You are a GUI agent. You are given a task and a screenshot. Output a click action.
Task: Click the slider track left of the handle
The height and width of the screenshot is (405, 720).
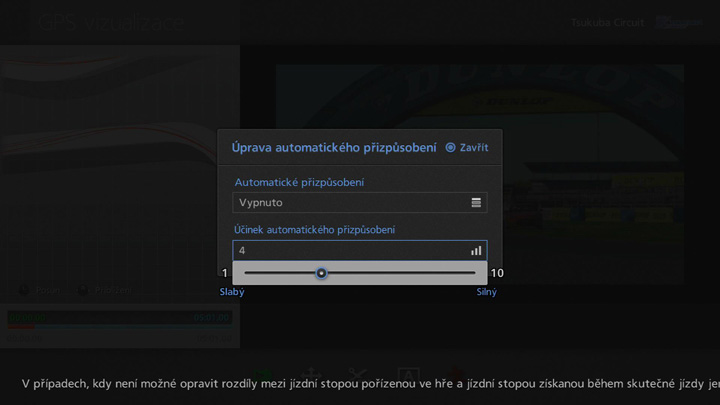click(x=280, y=273)
